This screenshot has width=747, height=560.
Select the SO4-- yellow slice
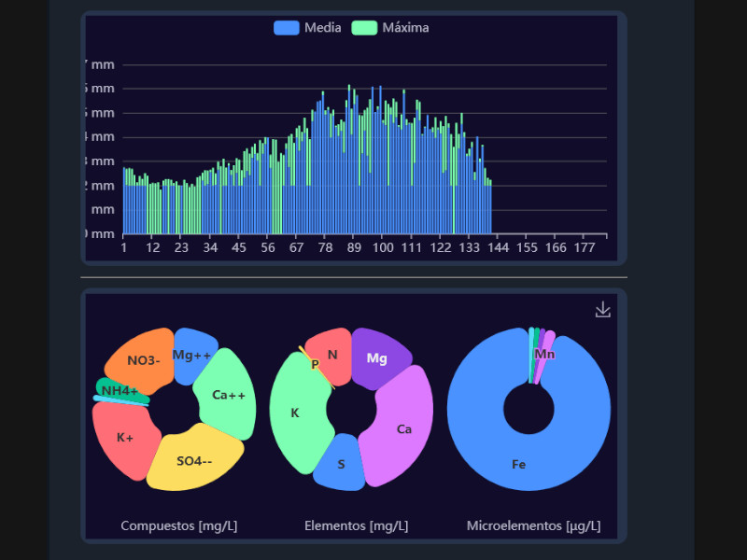[194, 459]
